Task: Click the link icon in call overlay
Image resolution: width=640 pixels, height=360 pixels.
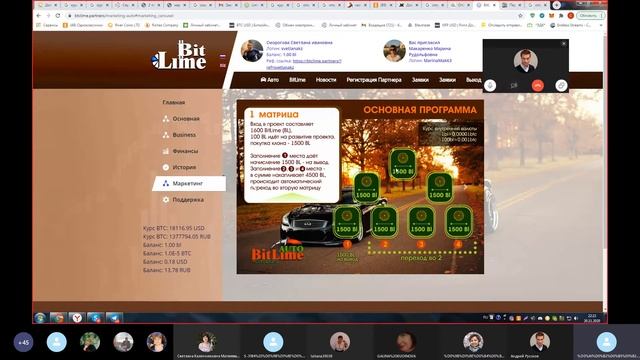Action: [x=561, y=85]
